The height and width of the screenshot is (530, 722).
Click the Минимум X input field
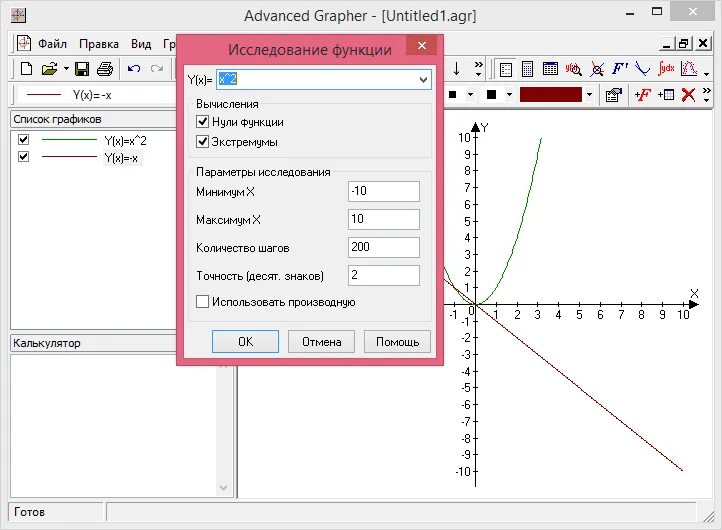[x=384, y=191]
